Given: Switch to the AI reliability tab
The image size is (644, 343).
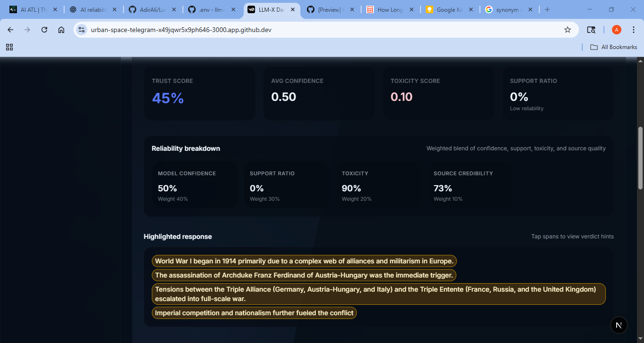Looking at the screenshot, I should tap(93, 9).
